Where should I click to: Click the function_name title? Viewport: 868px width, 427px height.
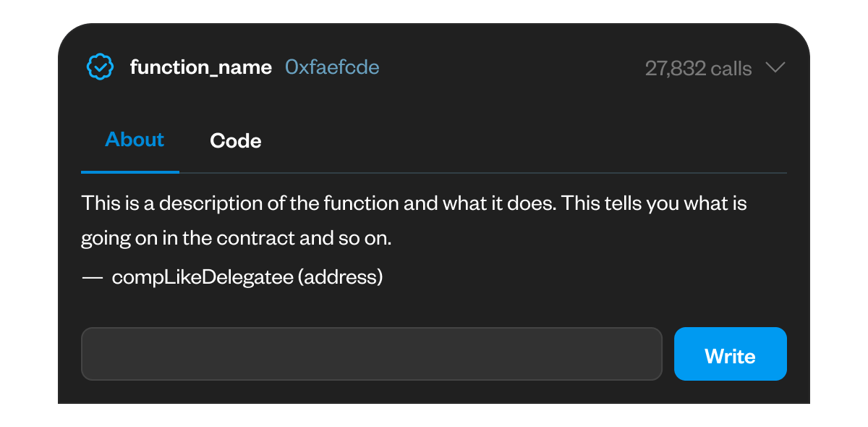[201, 67]
